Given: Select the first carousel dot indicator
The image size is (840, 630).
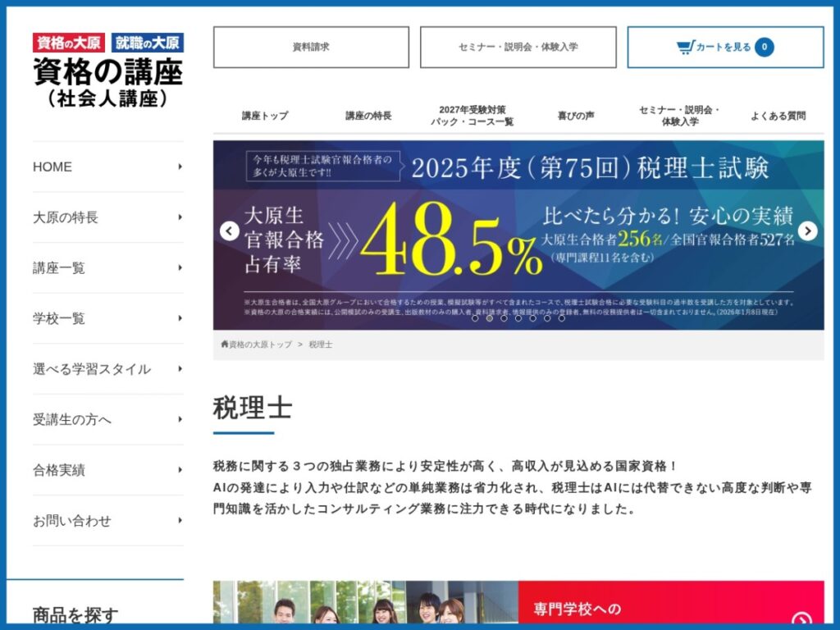Looking at the screenshot, I should tap(475, 317).
